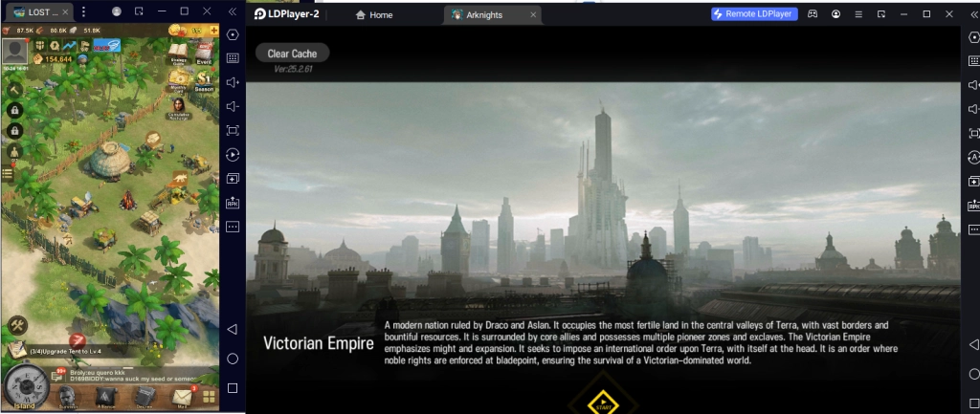Open multi-instance icon in LDPlayer-2 sidebar
The height and width of the screenshot is (414, 980).
pos(973,182)
